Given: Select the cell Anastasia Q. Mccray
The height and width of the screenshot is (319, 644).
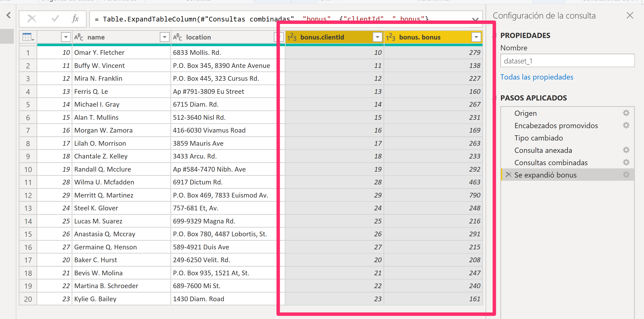Looking at the screenshot, I should tap(121, 234).
